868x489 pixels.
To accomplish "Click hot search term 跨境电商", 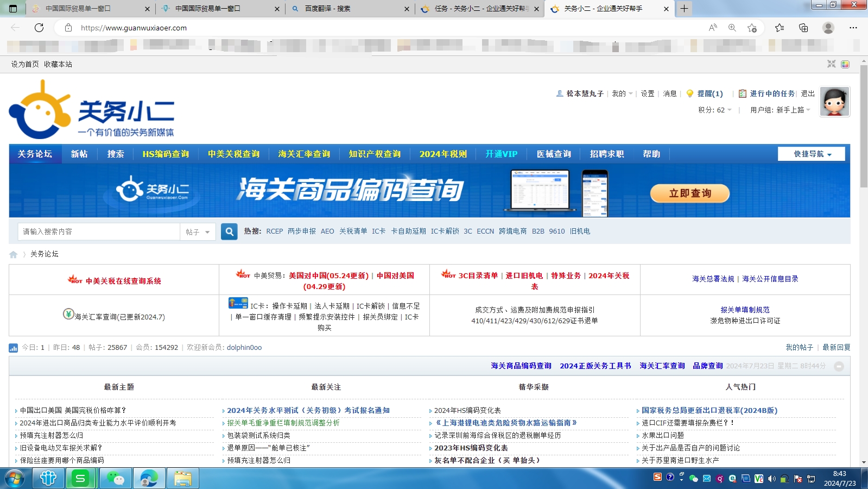I will pyautogui.click(x=513, y=231).
